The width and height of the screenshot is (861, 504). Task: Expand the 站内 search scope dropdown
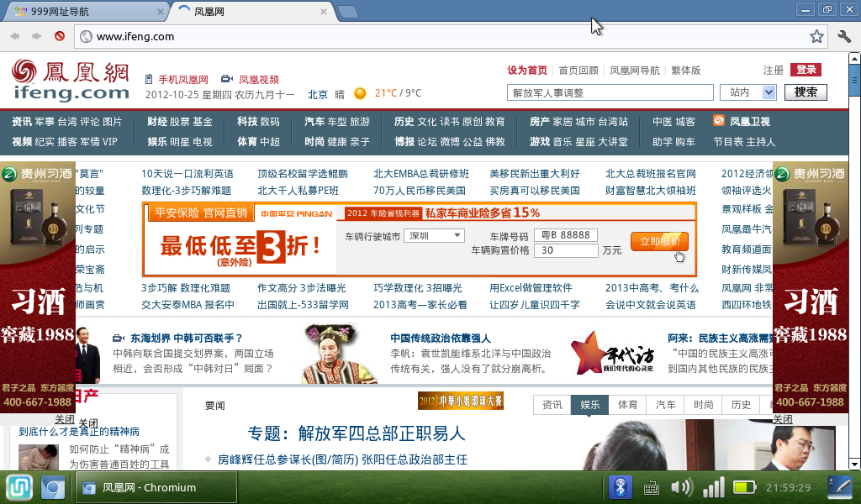747,92
